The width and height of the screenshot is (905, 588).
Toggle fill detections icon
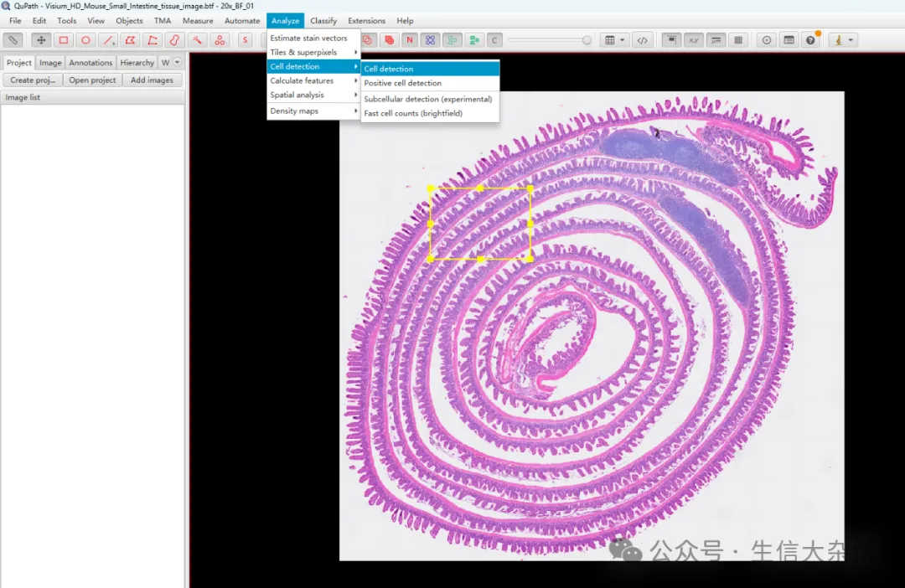[x=473, y=40]
